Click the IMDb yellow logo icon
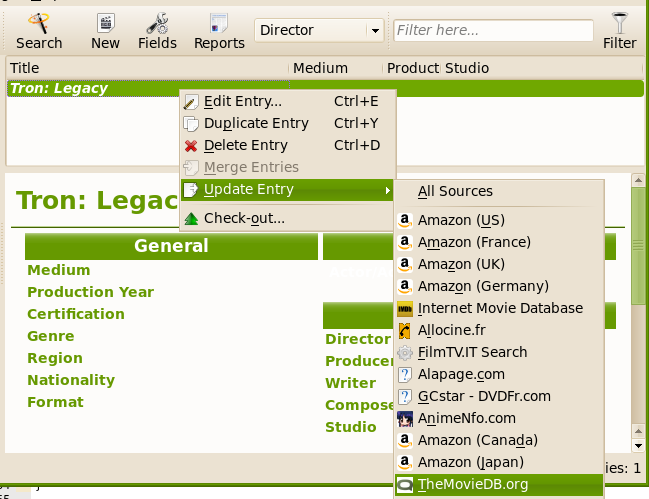 (x=405, y=309)
